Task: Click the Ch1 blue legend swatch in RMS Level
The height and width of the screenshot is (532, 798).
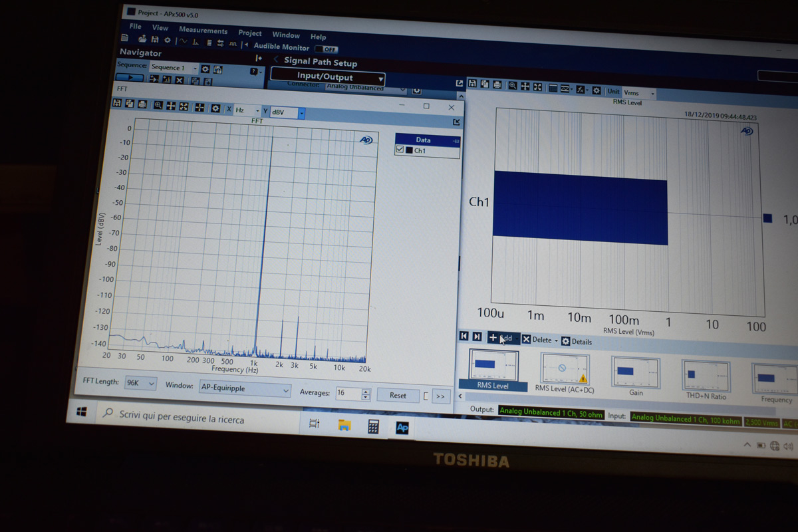Action: (x=768, y=218)
